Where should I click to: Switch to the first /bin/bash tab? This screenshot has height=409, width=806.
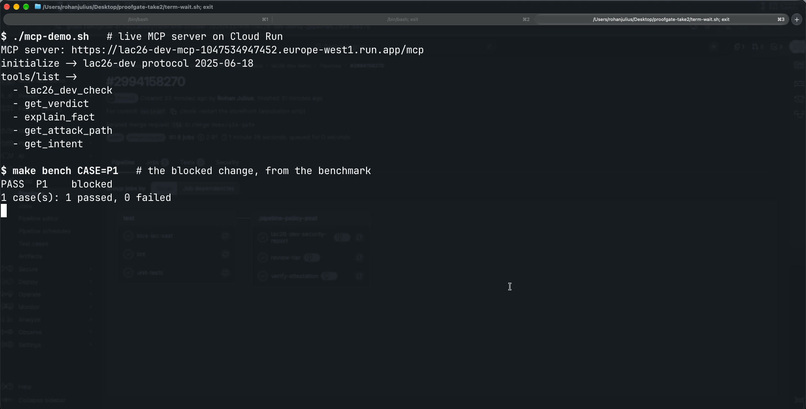[138, 20]
